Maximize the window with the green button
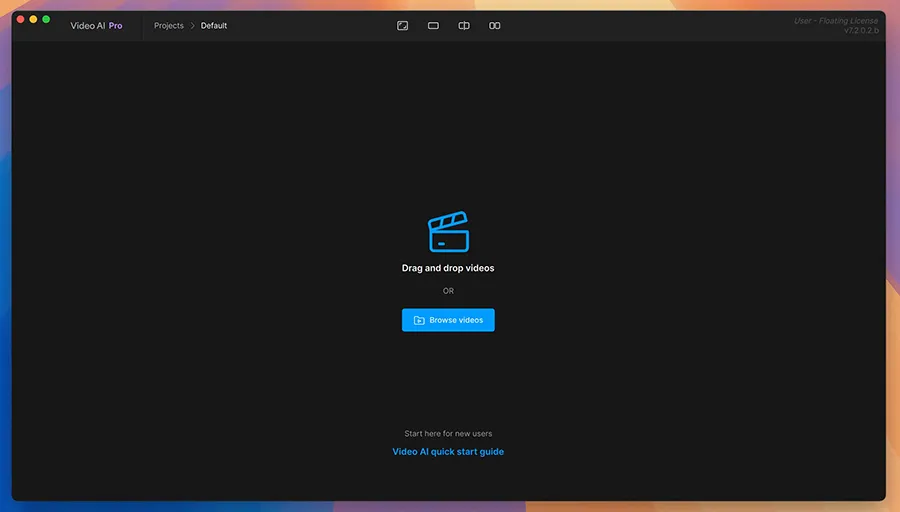The image size is (900, 512). 46,20
